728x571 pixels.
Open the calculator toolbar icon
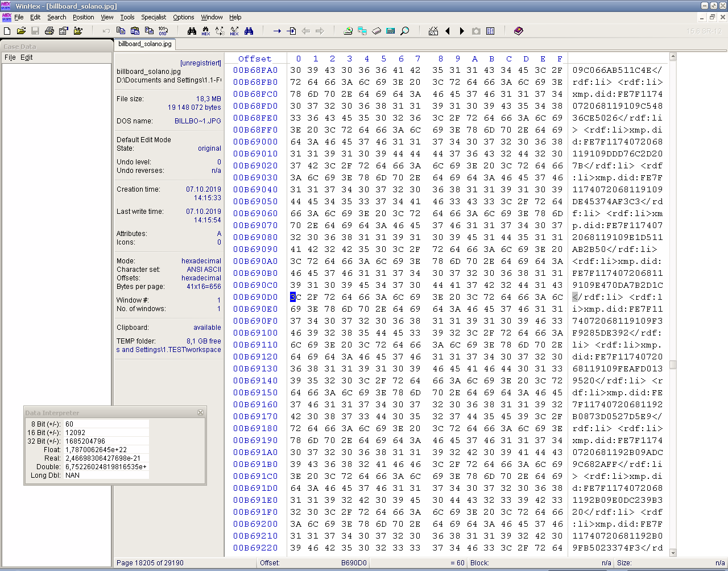pyautogui.click(x=391, y=31)
